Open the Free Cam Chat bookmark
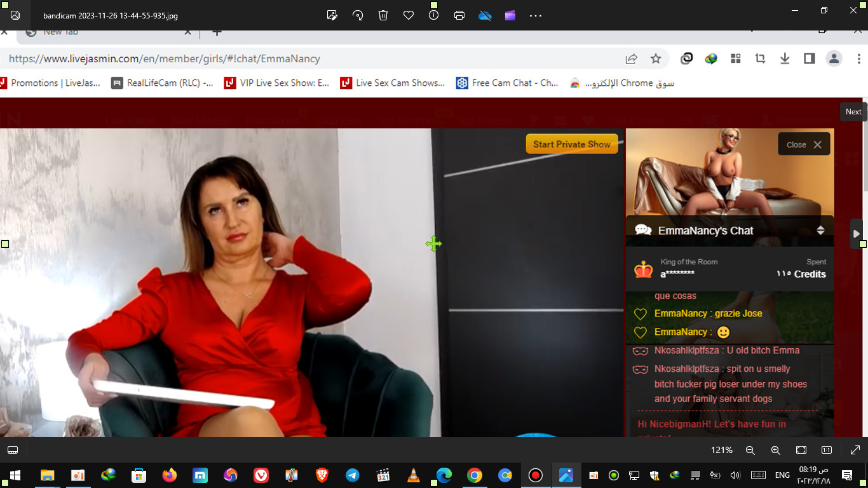Viewport: 868px width, 488px height. (507, 83)
